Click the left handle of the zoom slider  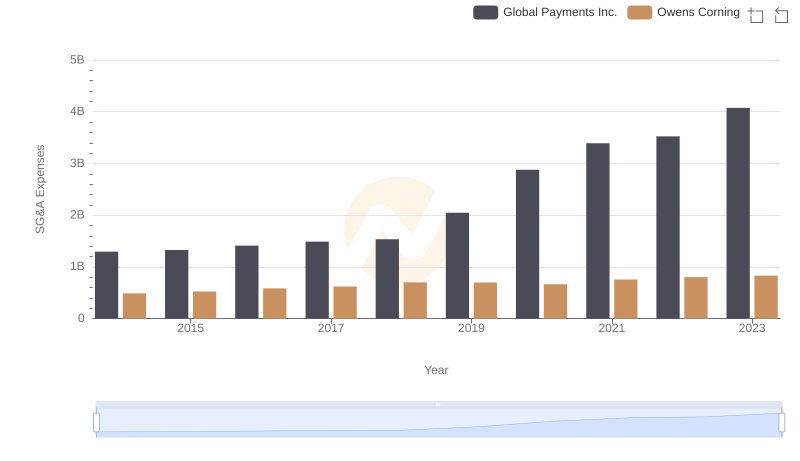tap(96, 422)
